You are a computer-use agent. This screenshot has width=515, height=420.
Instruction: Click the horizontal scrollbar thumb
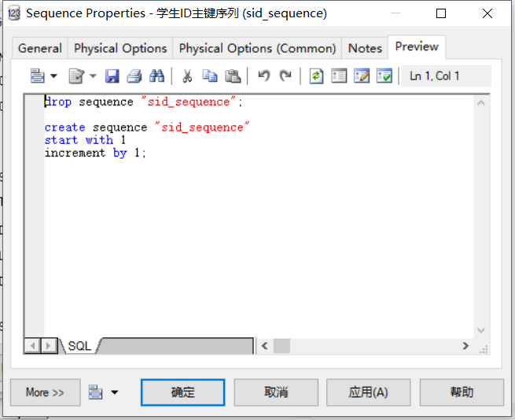[281, 346]
